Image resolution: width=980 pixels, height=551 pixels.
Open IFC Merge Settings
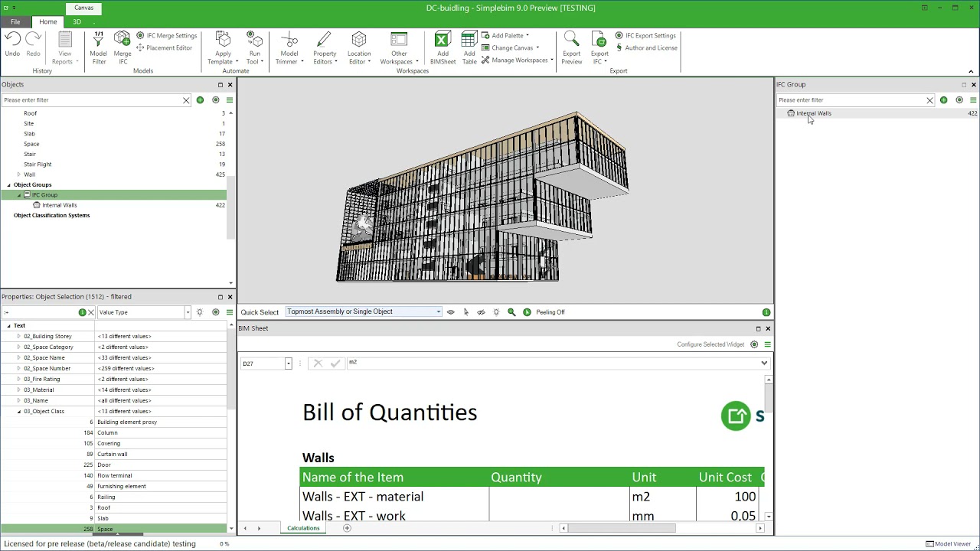tap(167, 35)
